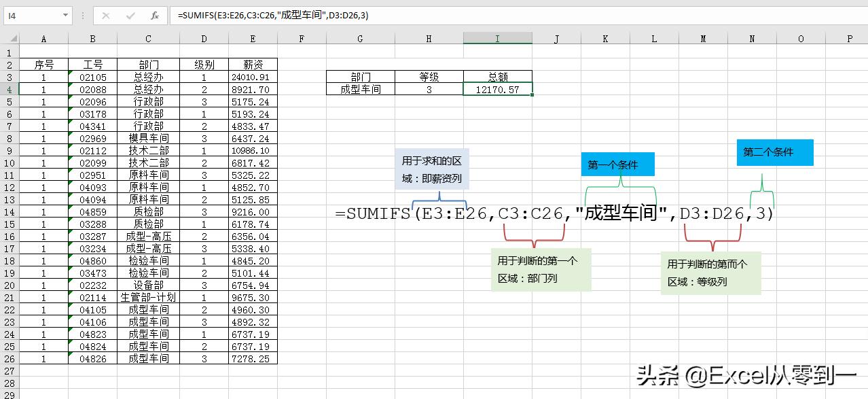Click the cell showing total 12170.57

(x=498, y=89)
